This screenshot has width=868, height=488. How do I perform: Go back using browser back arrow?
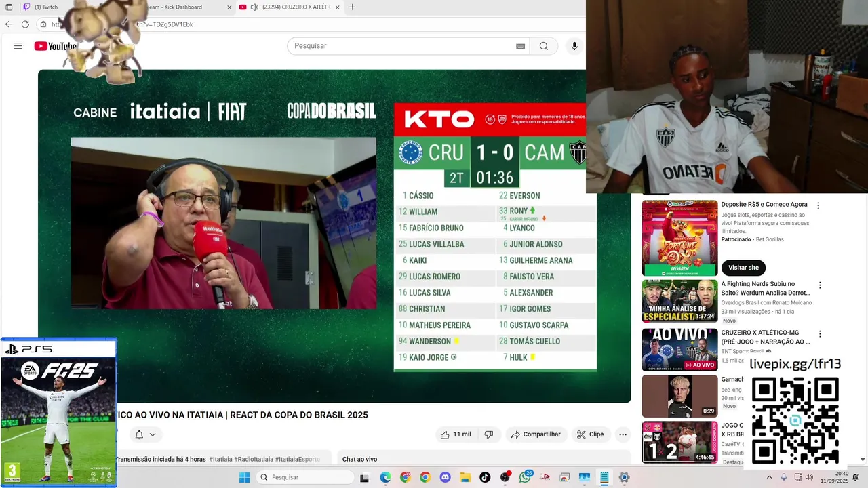9,24
